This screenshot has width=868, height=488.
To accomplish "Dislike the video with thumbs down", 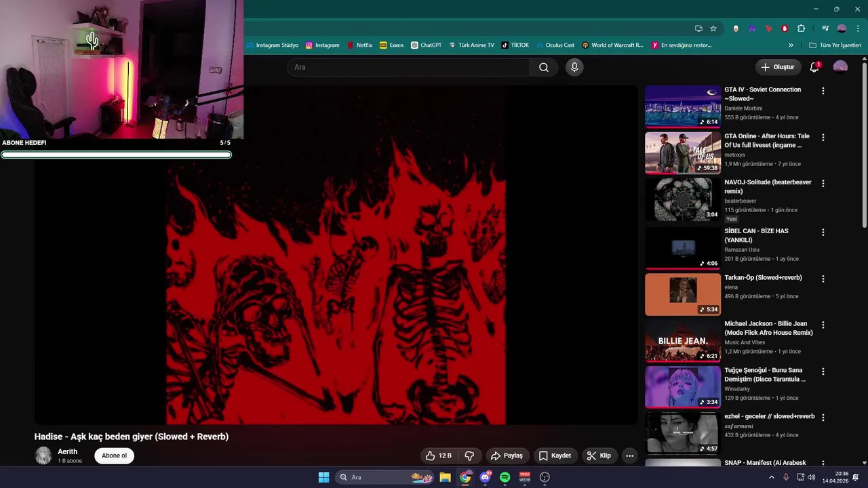I will click(x=469, y=455).
